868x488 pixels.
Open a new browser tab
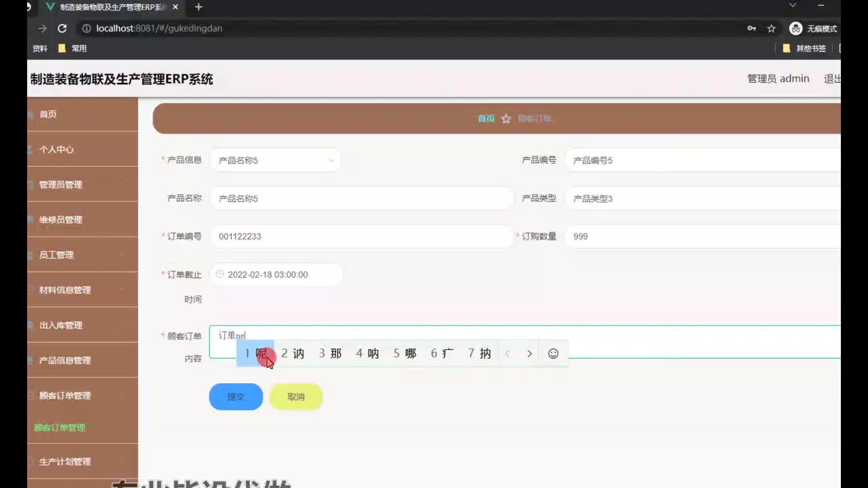[x=198, y=7]
